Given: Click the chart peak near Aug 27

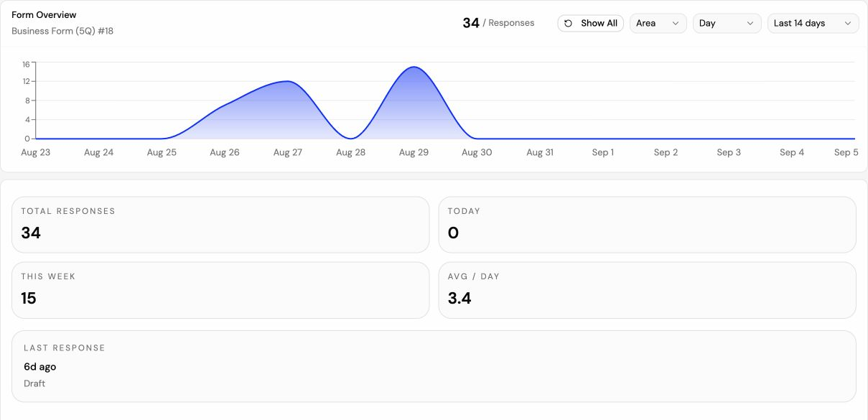Looking at the screenshot, I should pos(287,81).
